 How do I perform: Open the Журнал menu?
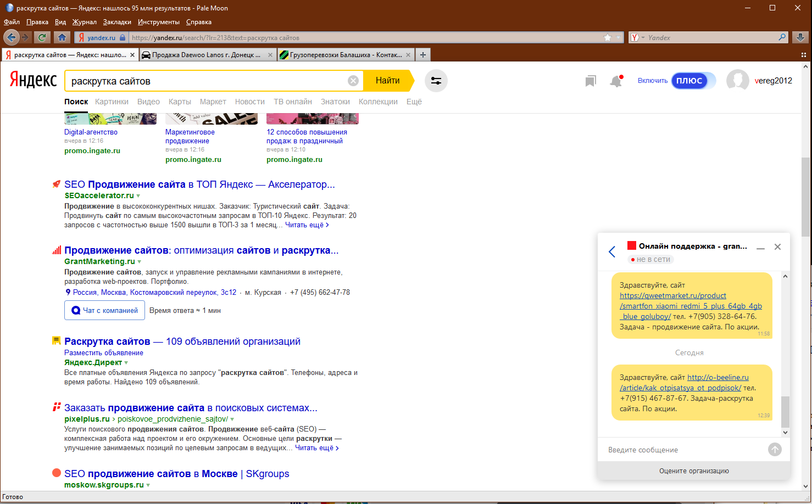tap(85, 22)
